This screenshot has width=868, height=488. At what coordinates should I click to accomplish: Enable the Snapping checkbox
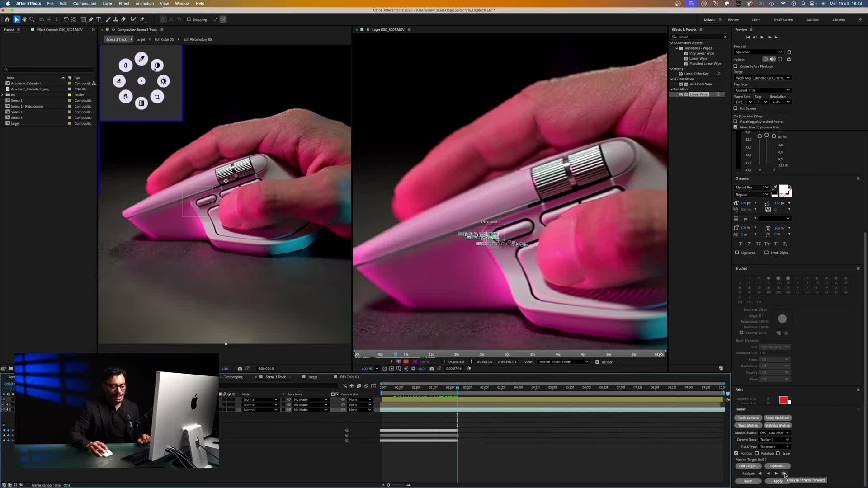coord(189,19)
